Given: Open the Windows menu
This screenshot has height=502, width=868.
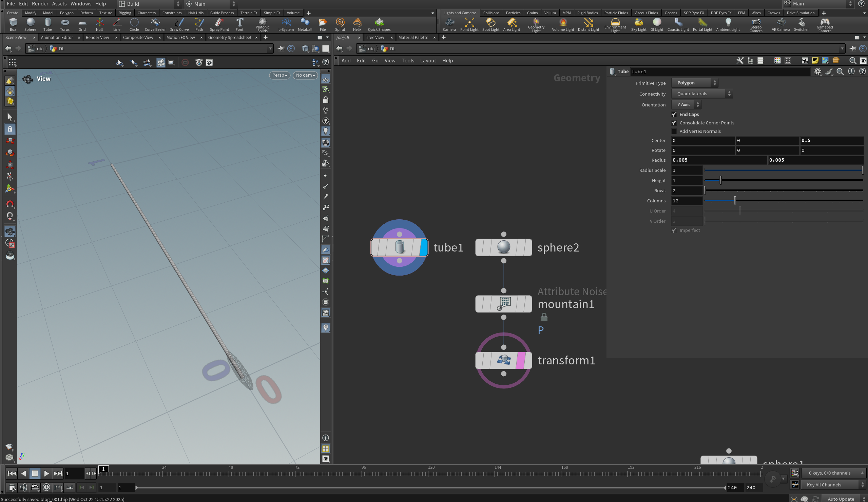Looking at the screenshot, I should tap(81, 4).
